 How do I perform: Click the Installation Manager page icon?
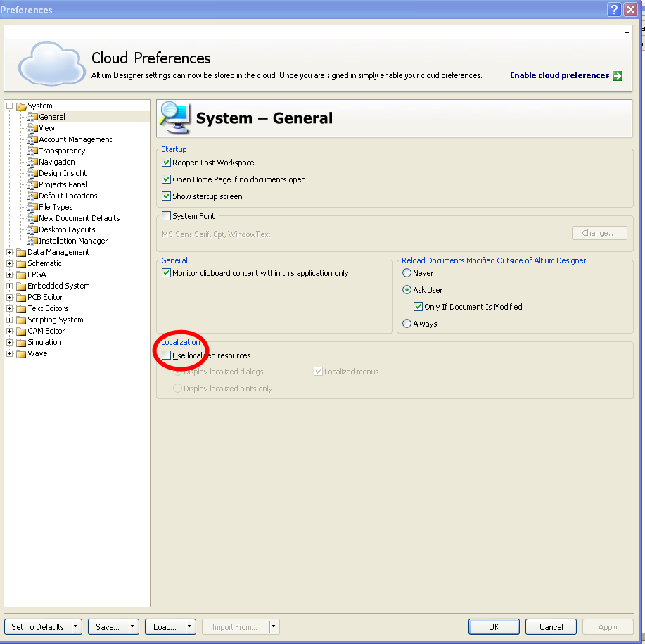pyautogui.click(x=32, y=241)
